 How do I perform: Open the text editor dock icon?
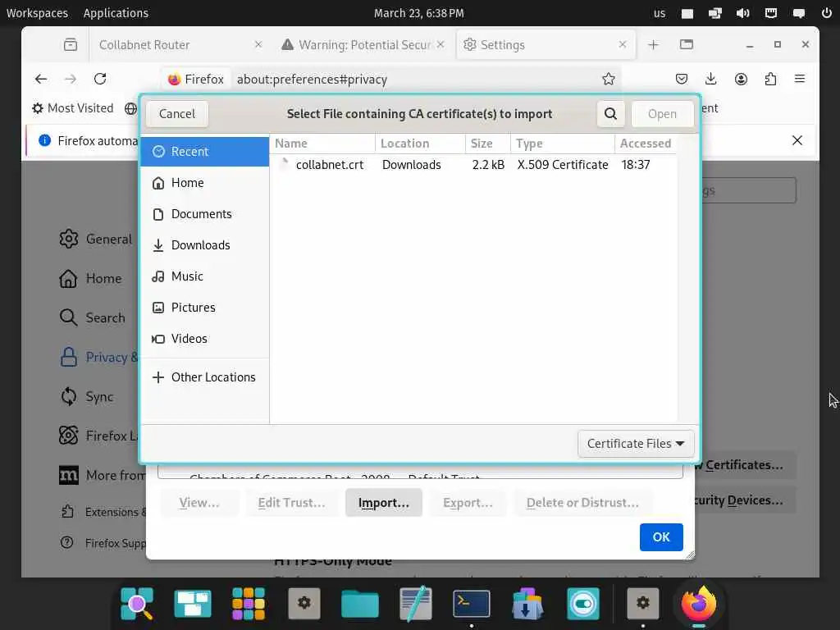[416, 604]
